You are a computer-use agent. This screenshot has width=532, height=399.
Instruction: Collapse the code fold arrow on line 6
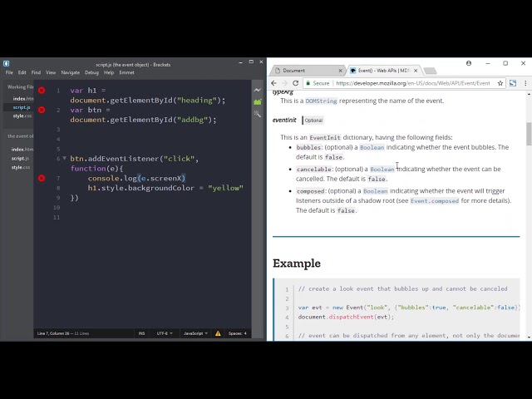click(65, 158)
